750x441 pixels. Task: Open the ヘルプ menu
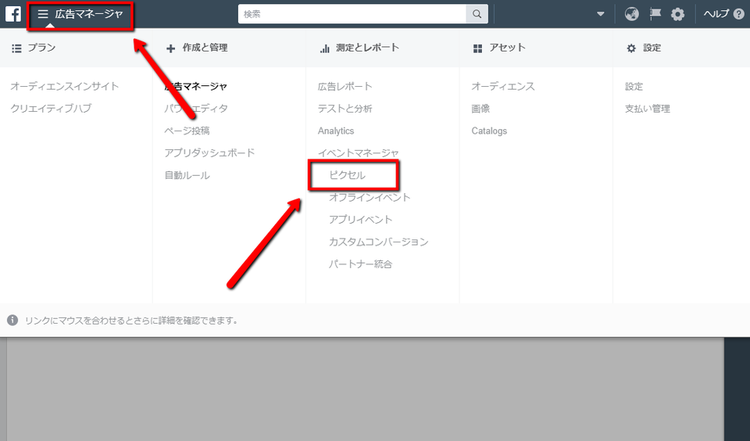[717, 14]
